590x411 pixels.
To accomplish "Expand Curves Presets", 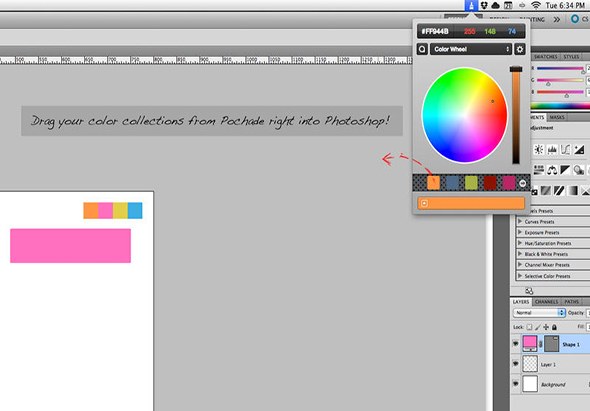I will (520, 221).
